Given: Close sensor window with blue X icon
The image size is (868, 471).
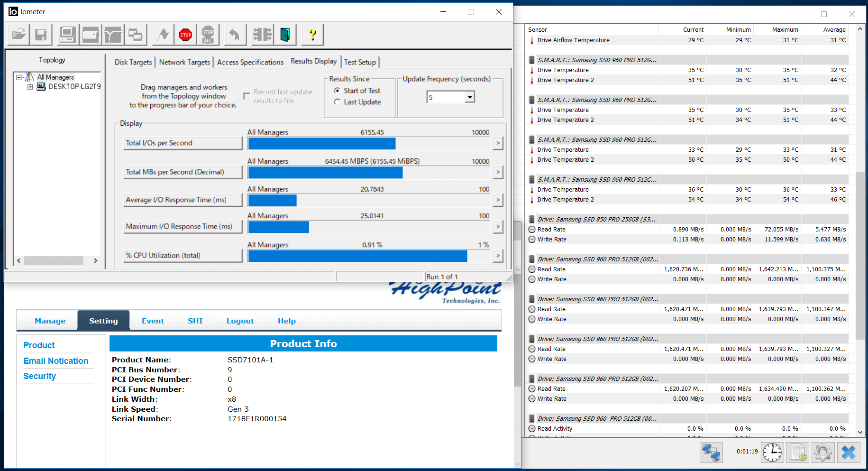Looking at the screenshot, I should click(849, 452).
